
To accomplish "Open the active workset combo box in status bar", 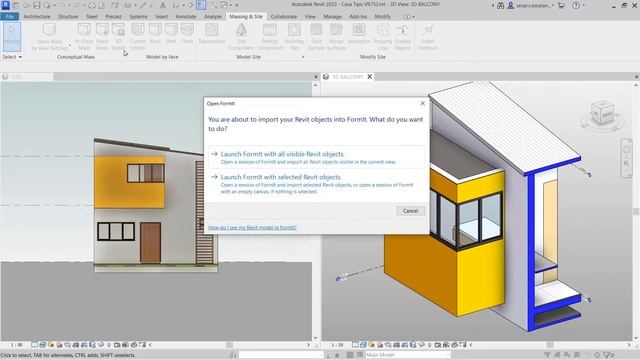I will (281, 355).
